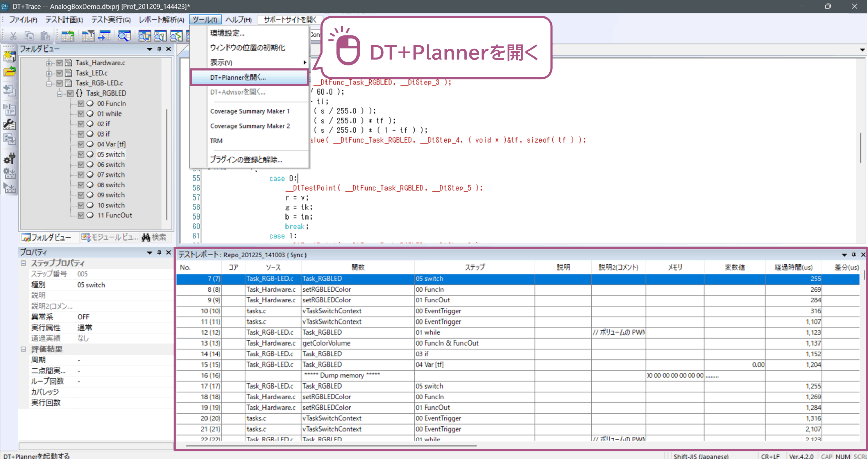Click the new project icon in left sidebar
The height and width of the screenshot is (459, 868).
(x=9, y=57)
